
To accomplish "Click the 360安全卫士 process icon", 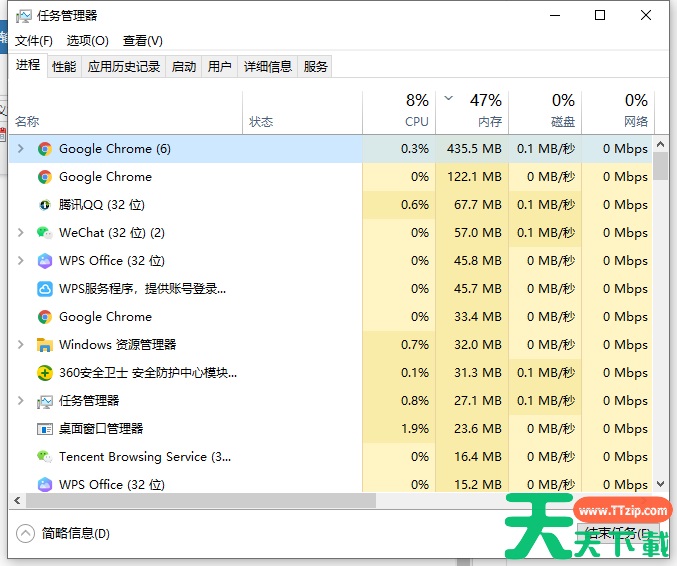I will tap(45, 373).
